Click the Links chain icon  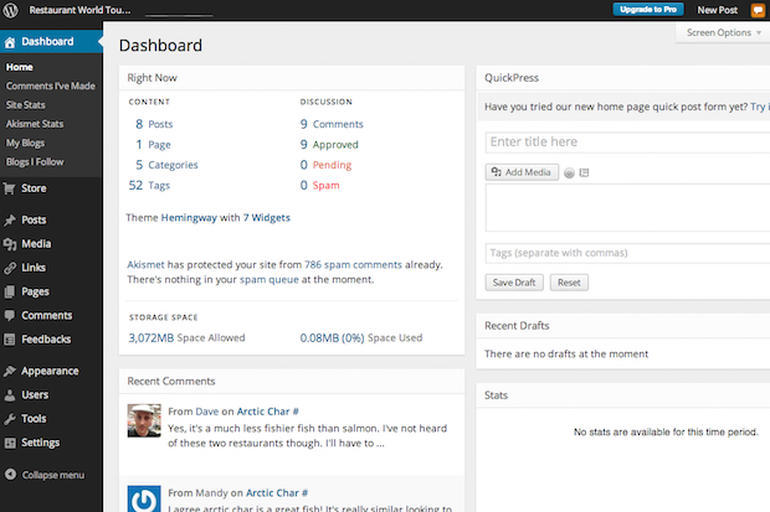9,268
